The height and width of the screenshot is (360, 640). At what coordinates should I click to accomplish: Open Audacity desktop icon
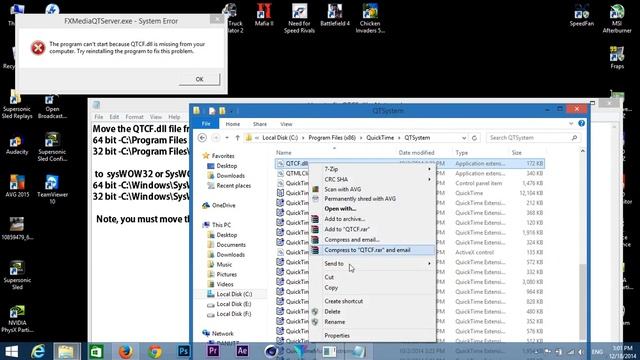tap(17, 145)
